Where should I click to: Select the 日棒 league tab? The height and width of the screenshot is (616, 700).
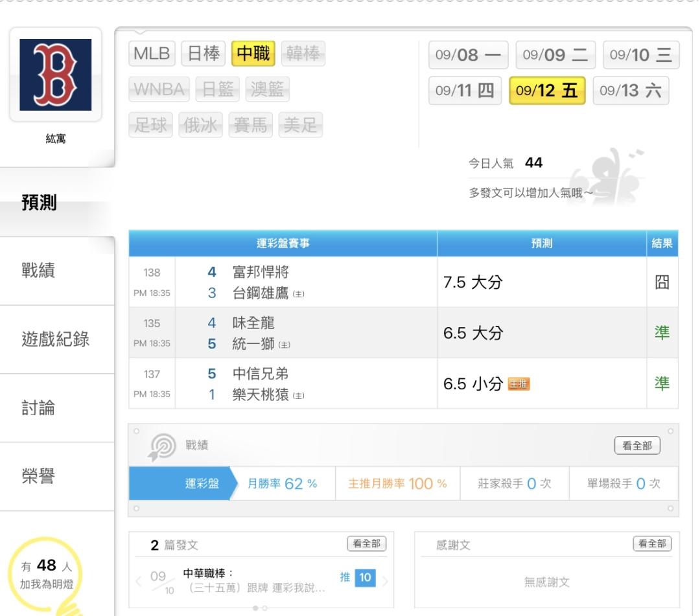(204, 54)
